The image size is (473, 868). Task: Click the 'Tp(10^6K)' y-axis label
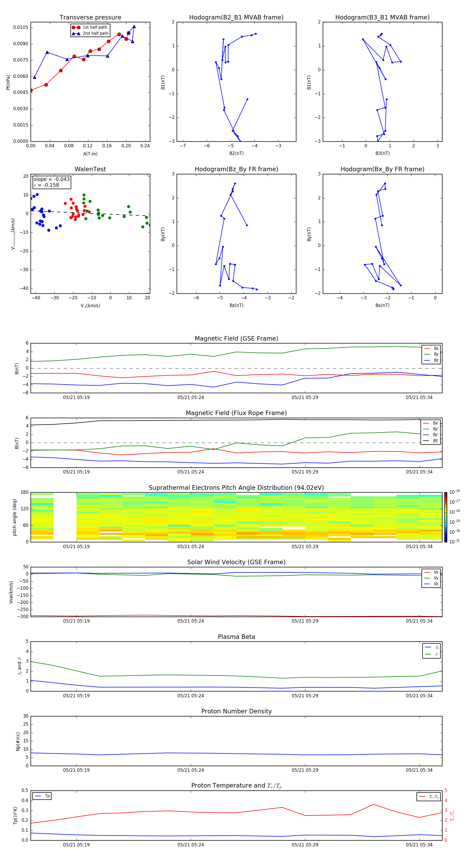point(15,815)
